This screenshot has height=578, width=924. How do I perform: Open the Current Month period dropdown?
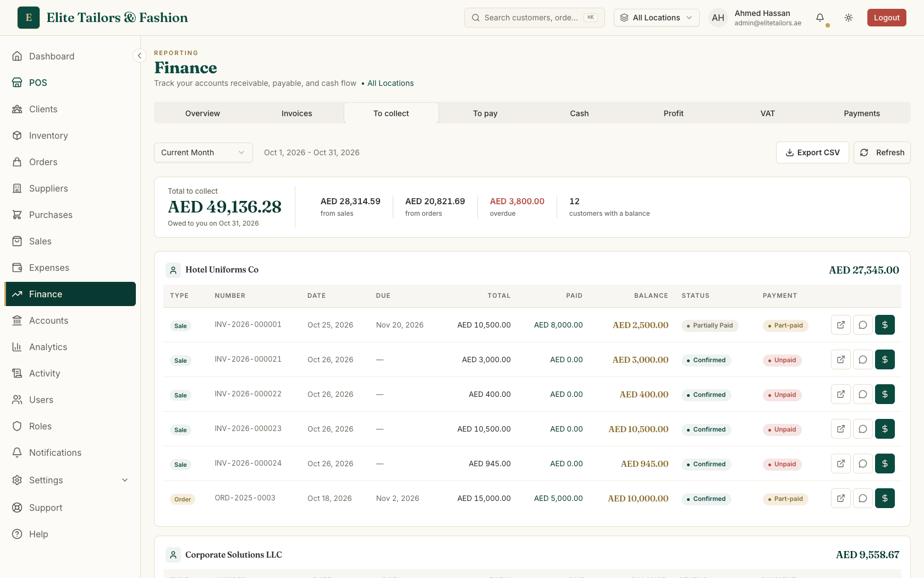pos(204,152)
